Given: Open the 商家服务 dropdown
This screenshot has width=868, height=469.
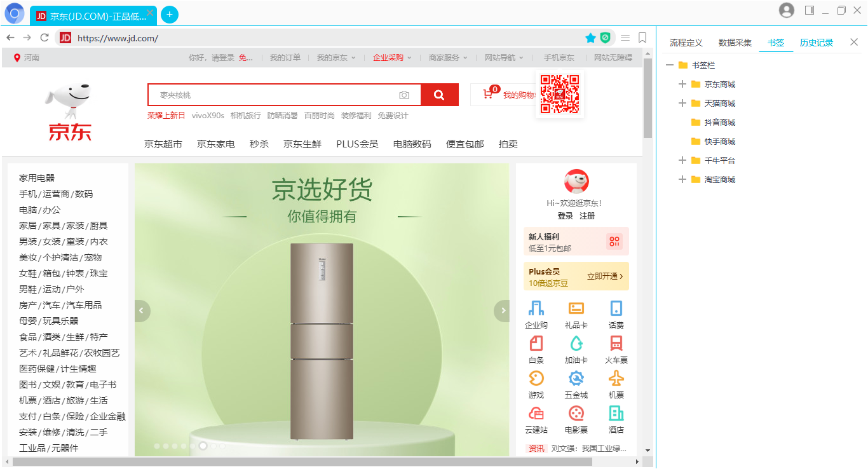Looking at the screenshot, I should [448, 57].
